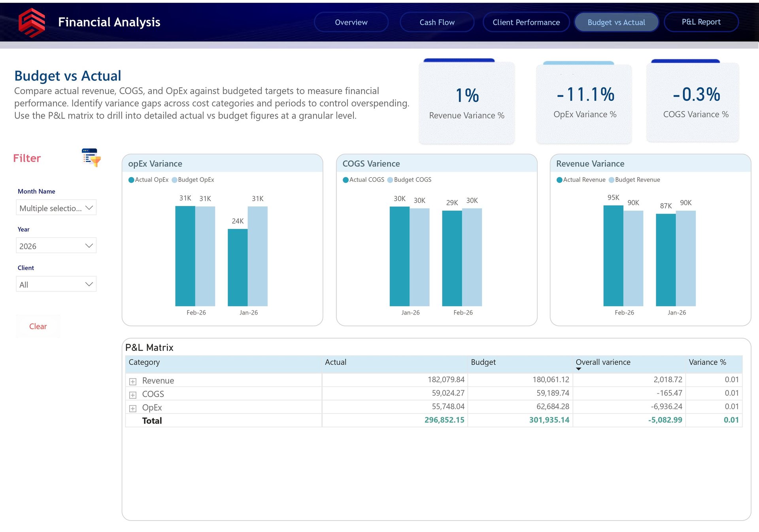
Task: Select the Budget vs Actual nav button
Action: point(616,22)
